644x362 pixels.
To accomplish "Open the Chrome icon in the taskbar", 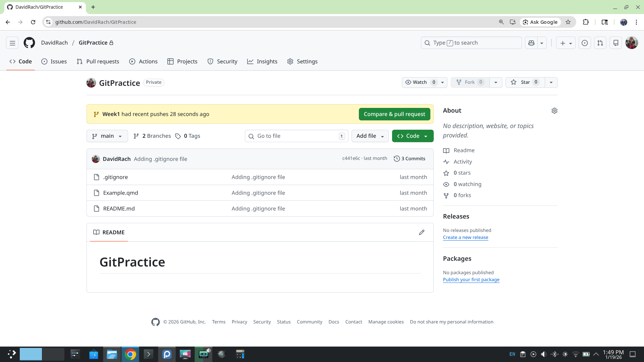I will pyautogui.click(x=130, y=354).
